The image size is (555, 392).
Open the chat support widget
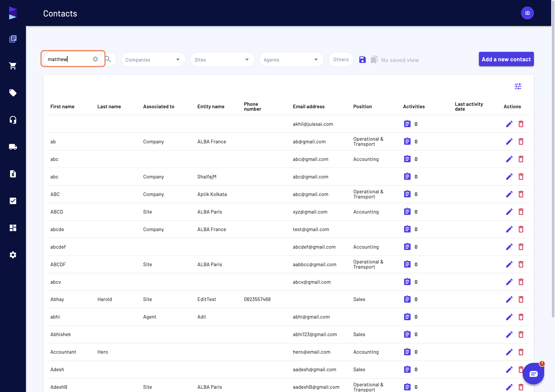click(533, 374)
